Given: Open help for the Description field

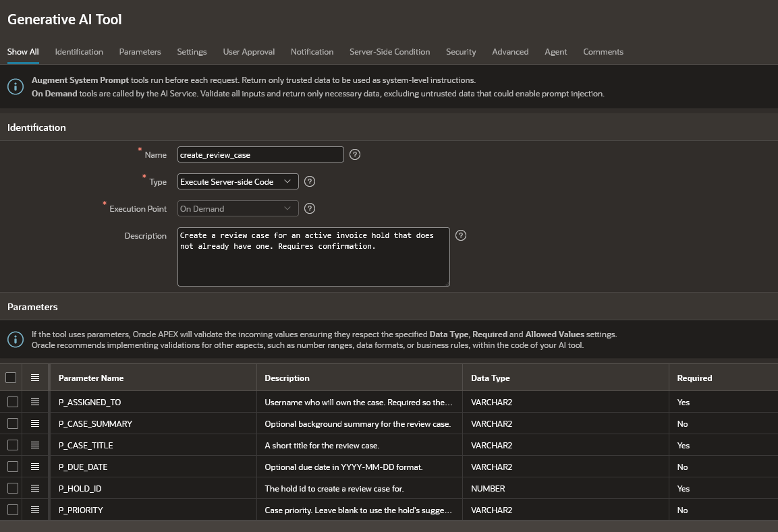Looking at the screenshot, I should coord(460,235).
